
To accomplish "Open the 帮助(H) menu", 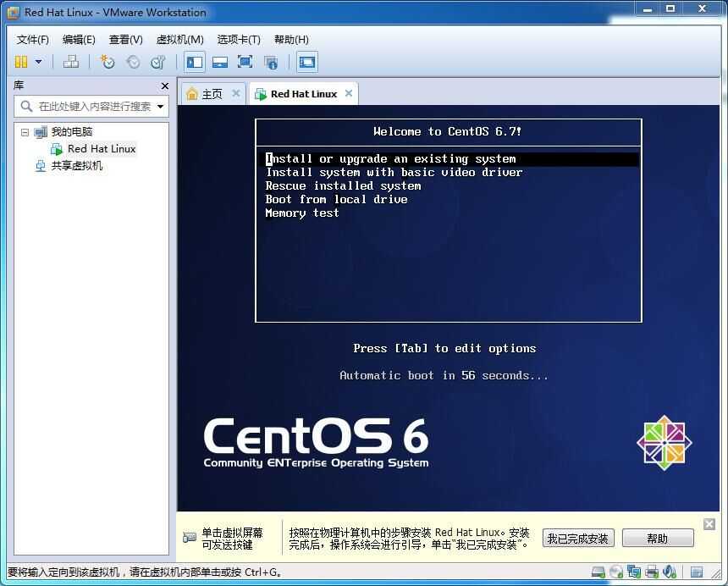I will click(x=291, y=40).
